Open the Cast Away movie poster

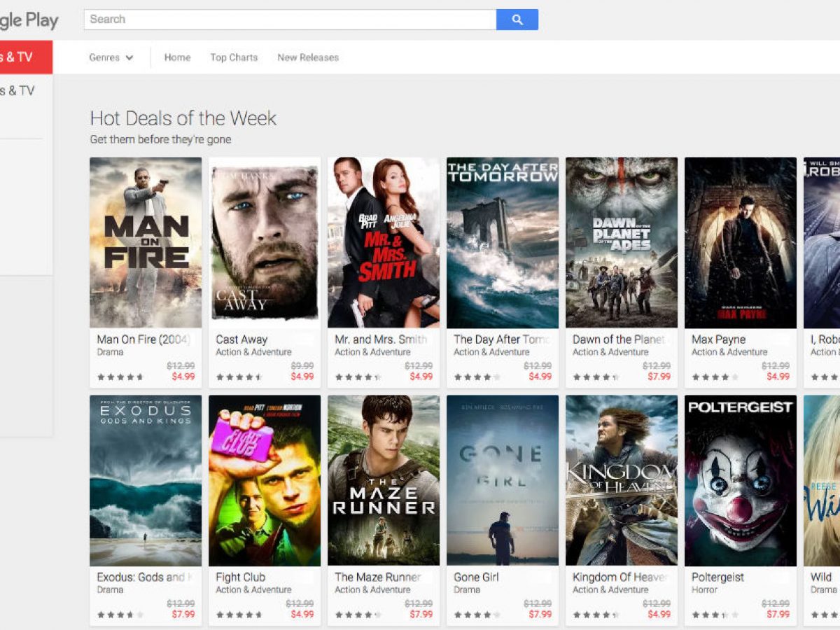pyautogui.click(x=265, y=242)
